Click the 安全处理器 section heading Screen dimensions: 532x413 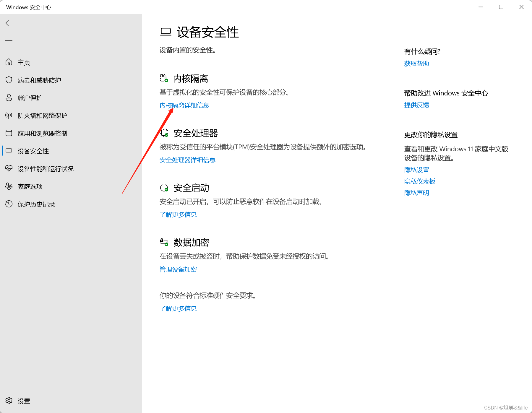196,133
